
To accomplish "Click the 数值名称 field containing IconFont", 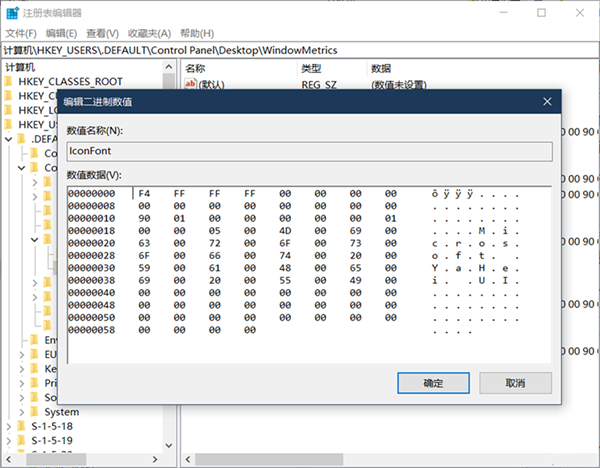I will [x=308, y=152].
